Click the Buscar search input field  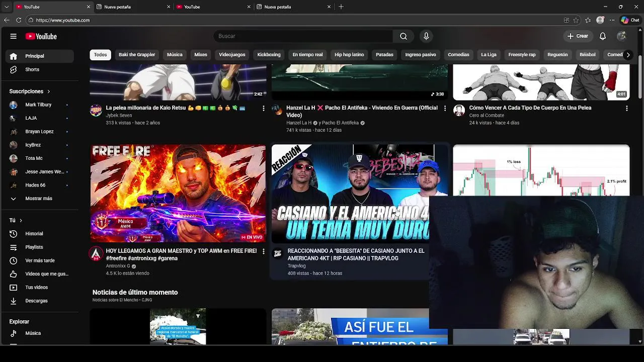click(303, 36)
